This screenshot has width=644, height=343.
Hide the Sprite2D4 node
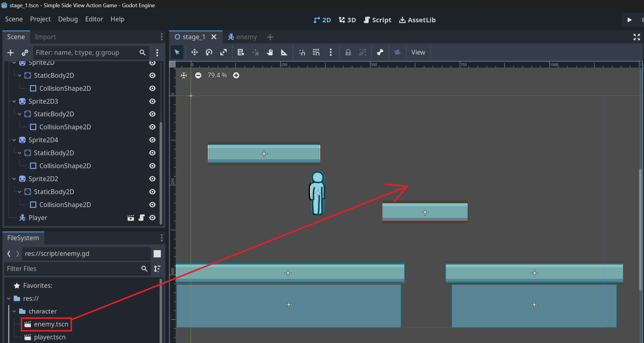[152, 140]
